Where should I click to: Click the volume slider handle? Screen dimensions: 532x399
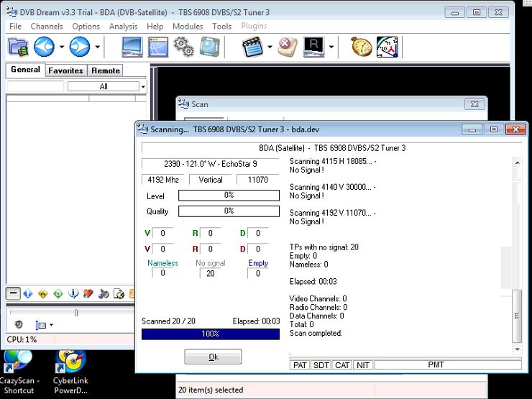coord(76,313)
